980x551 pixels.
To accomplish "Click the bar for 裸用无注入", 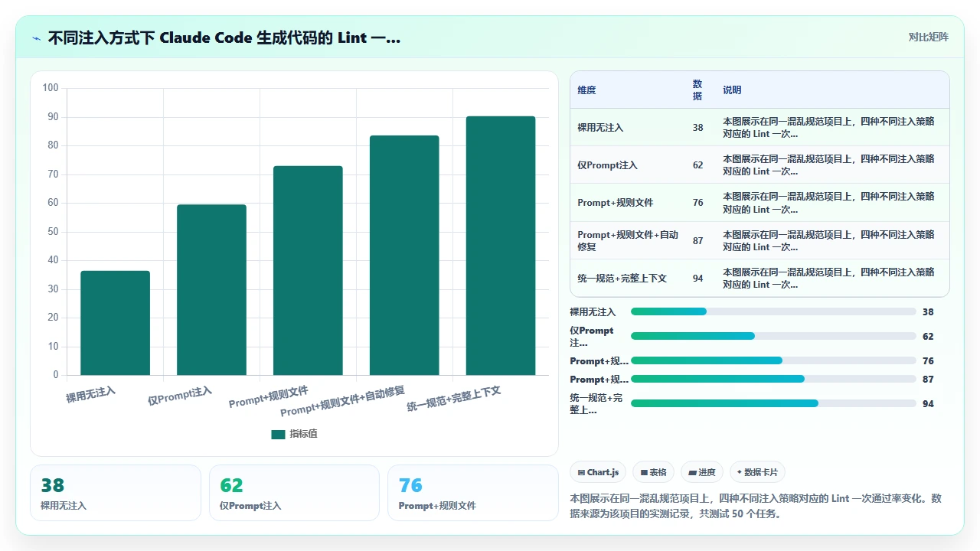I will pos(115,323).
